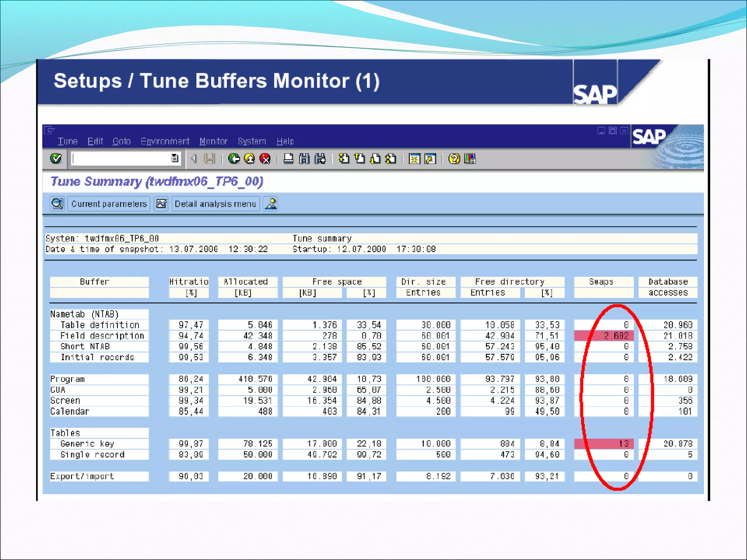Open the Environment menu
Image resolution: width=747 pixels, height=560 pixels.
(x=165, y=141)
